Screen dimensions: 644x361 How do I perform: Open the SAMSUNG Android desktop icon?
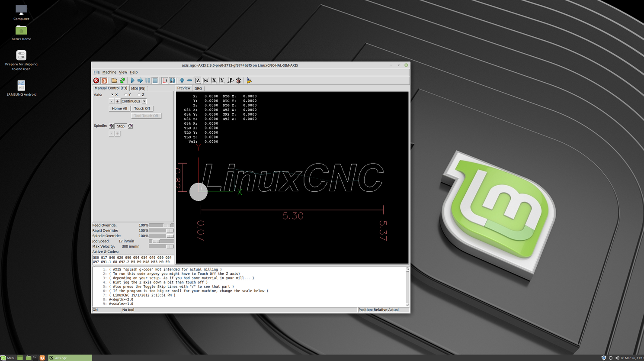[21, 88]
